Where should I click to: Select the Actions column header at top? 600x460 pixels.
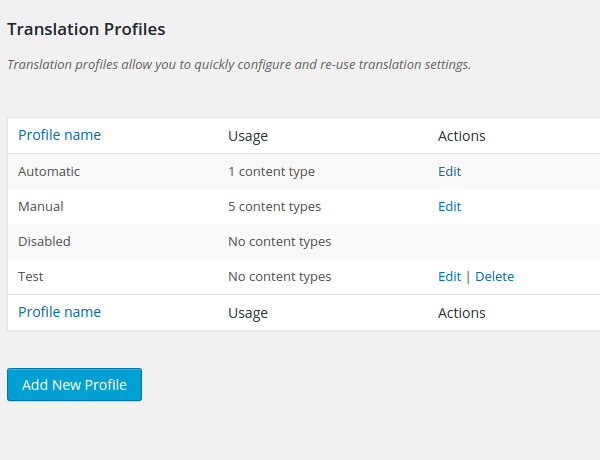[x=461, y=136]
